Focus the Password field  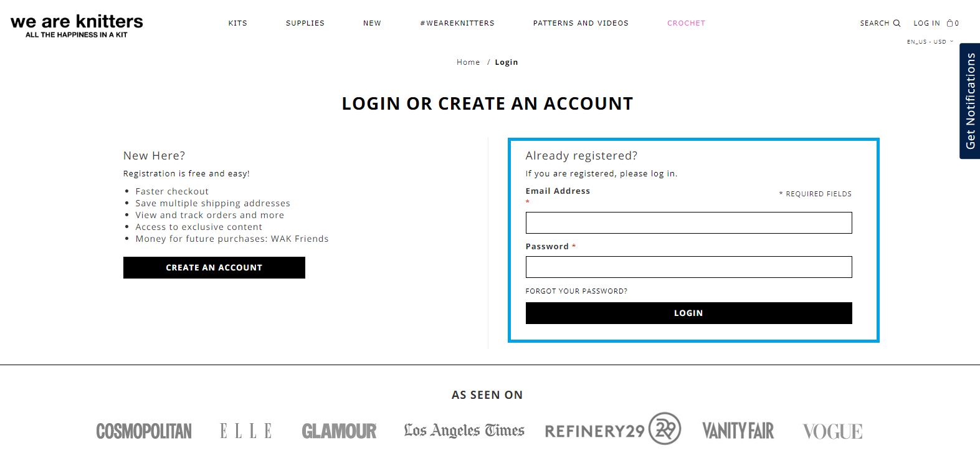[688, 267]
